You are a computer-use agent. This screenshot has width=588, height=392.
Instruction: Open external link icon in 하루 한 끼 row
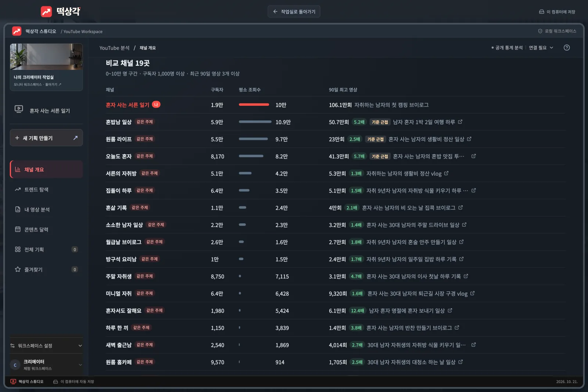[x=457, y=327]
